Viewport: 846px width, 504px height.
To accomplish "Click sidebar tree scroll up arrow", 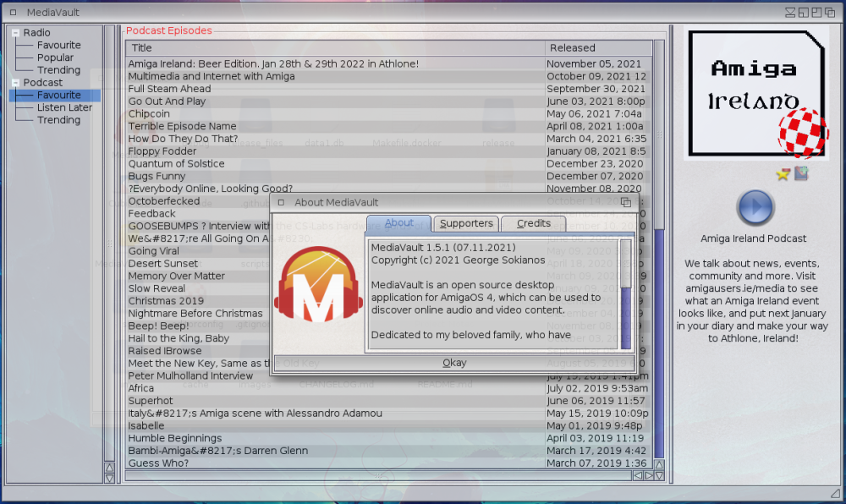I will pos(109,468).
